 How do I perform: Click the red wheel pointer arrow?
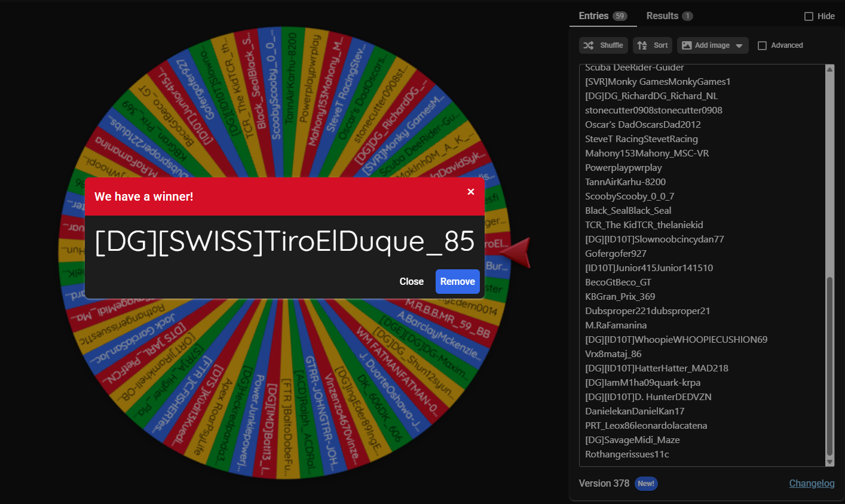point(516,252)
